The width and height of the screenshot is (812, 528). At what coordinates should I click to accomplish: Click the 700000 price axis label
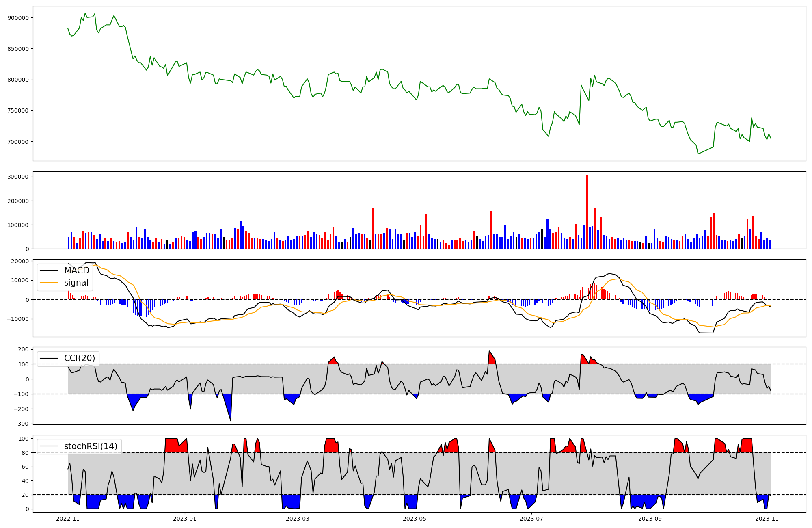pos(18,142)
